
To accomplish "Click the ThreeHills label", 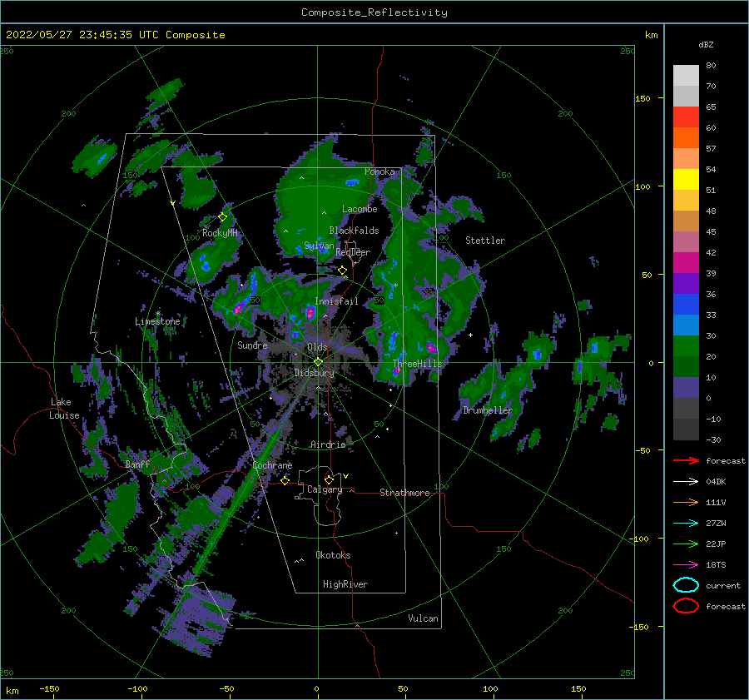I will (x=418, y=364).
